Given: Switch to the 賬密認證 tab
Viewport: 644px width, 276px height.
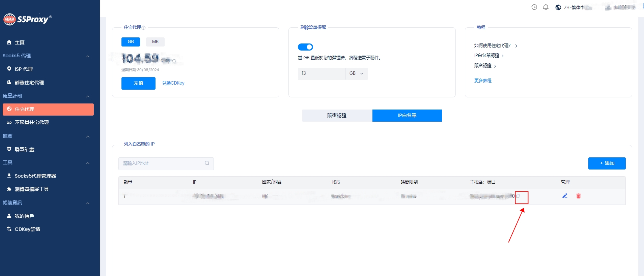Looking at the screenshot, I should pos(337,116).
